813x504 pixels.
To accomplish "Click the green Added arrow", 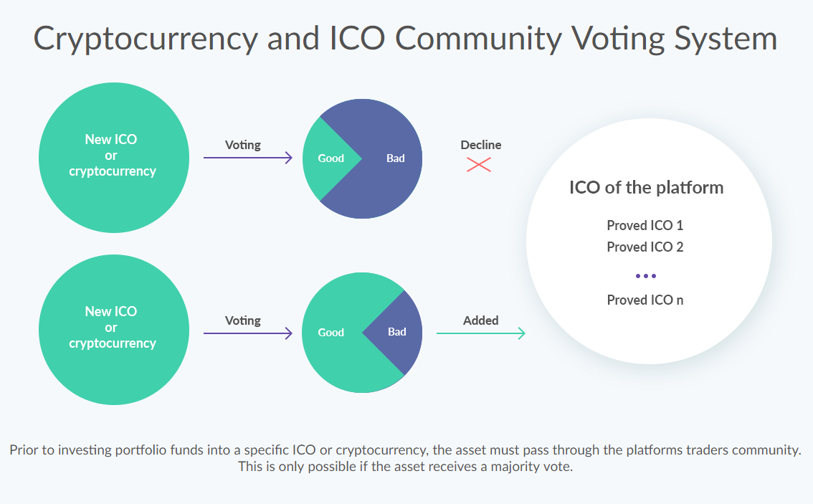I will coord(480,333).
